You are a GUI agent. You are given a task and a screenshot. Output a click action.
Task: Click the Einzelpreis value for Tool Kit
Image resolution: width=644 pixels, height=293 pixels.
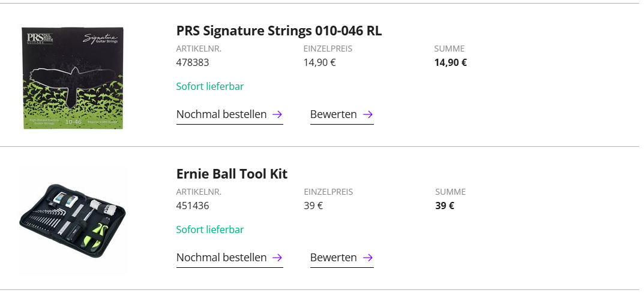[313, 206]
